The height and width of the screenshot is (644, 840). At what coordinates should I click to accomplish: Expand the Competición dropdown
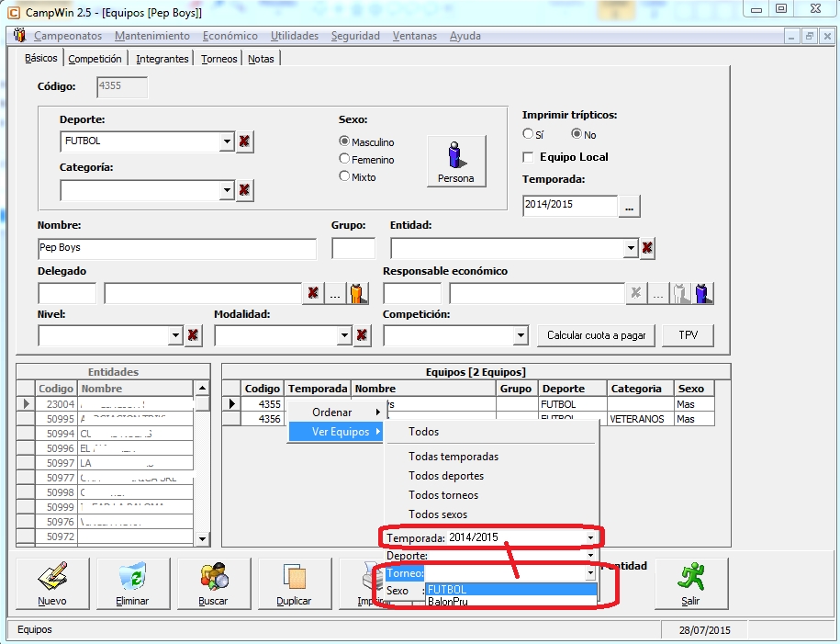pyautogui.click(x=521, y=335)
